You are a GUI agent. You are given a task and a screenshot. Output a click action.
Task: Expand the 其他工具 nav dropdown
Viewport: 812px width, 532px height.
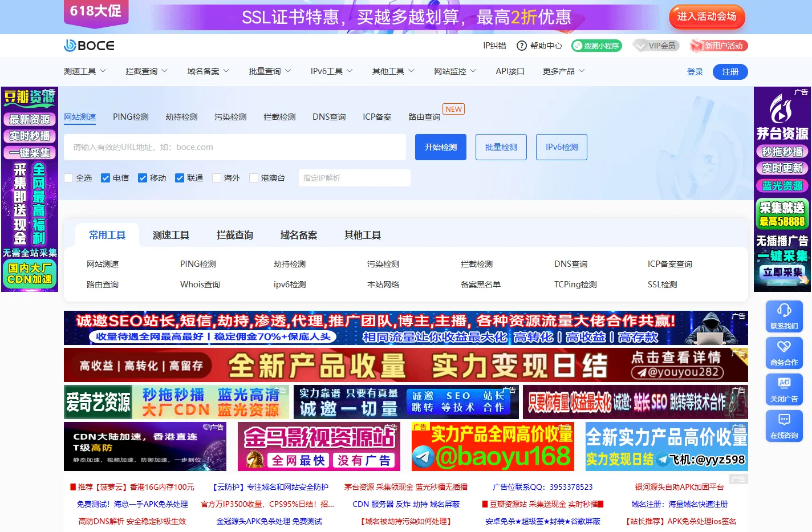[393, 71]
